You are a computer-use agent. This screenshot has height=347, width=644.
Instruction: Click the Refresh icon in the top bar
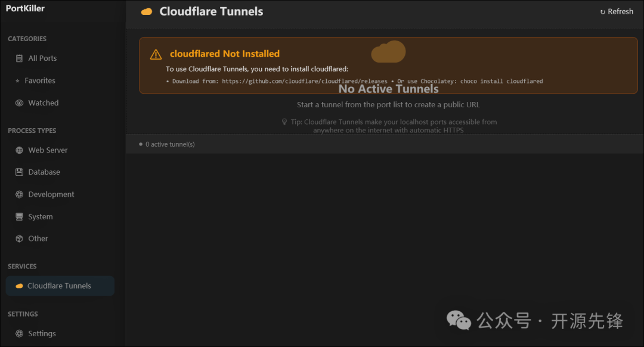pos(601,11)
